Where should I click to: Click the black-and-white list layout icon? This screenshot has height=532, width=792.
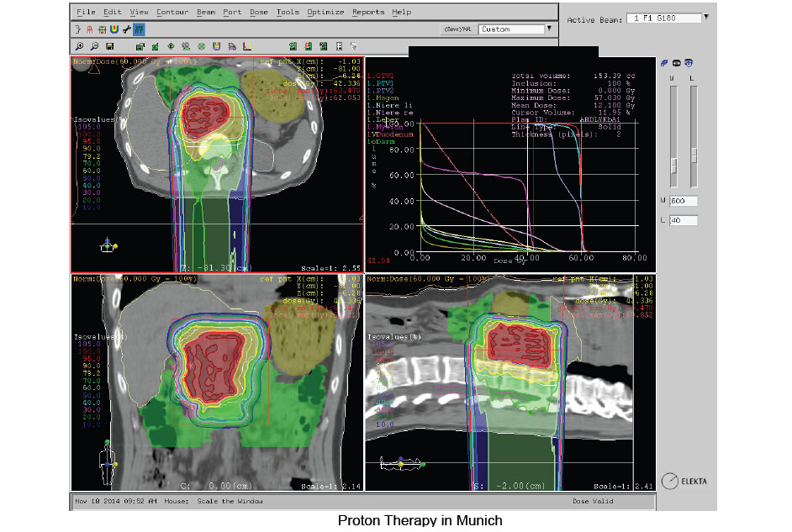click(340, 46)
